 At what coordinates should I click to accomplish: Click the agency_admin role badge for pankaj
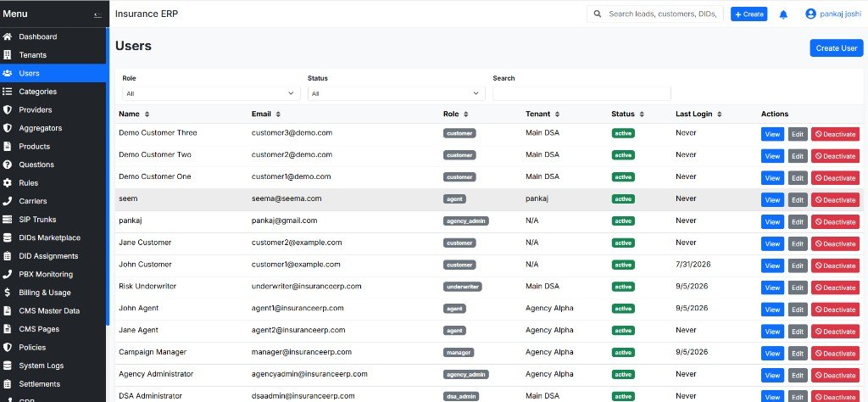466,221
